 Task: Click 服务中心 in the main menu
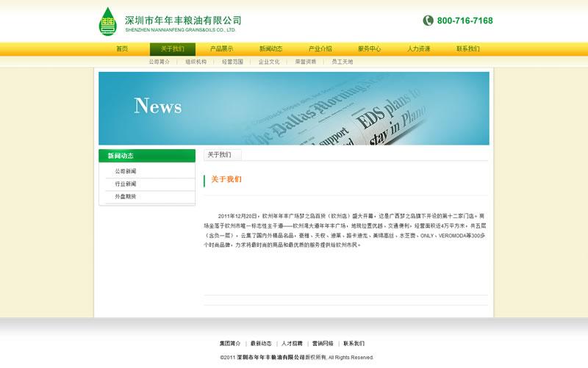369,49
